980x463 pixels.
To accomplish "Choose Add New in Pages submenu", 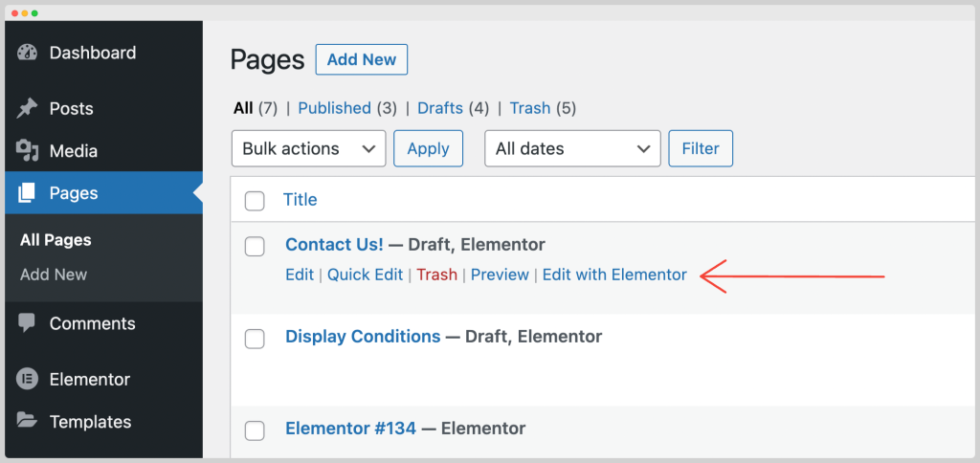I will (54, 275).
